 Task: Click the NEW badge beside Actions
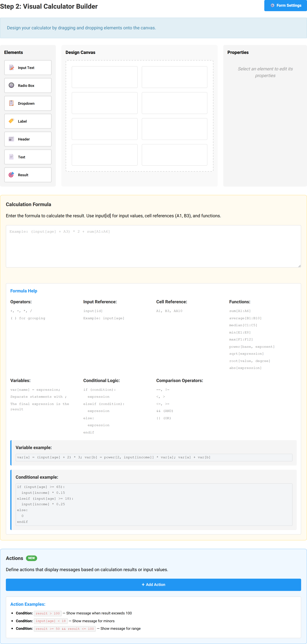coord(32,558)
